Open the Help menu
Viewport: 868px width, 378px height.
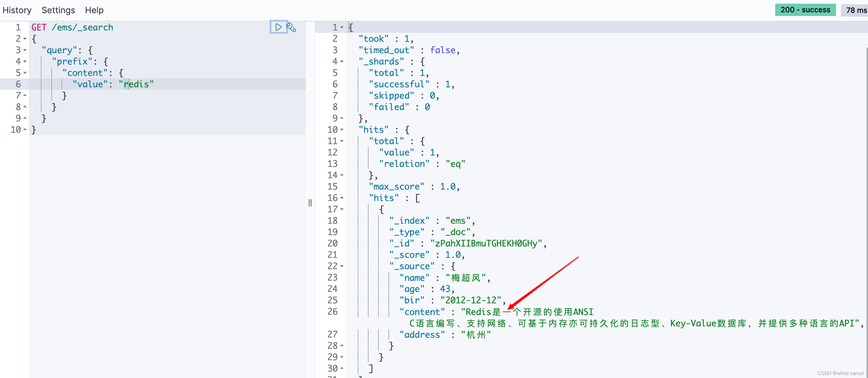click(x=94, y=10)
